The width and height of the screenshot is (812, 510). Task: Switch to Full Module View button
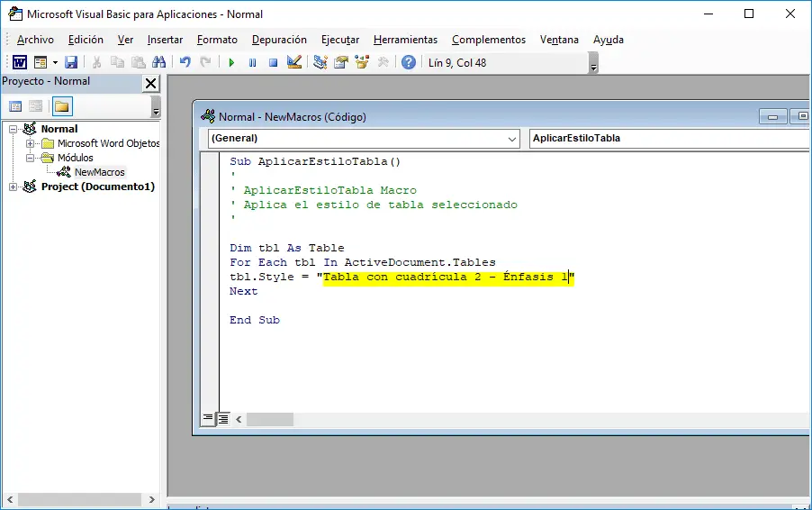[x=223, y=418]
